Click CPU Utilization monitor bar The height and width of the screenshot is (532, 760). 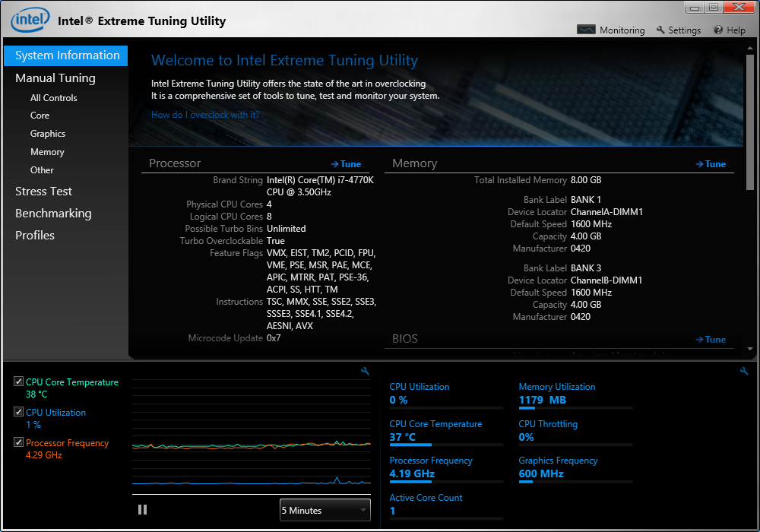pos(446,408)
